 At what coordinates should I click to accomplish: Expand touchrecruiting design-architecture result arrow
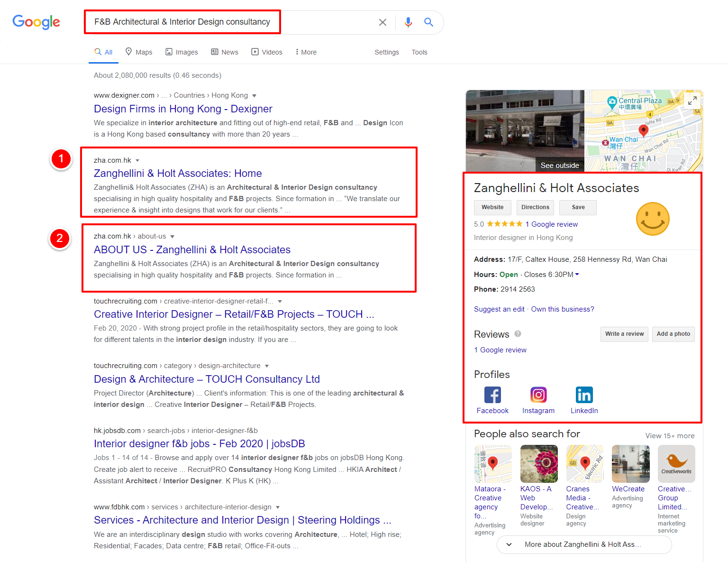click(267, 366)
